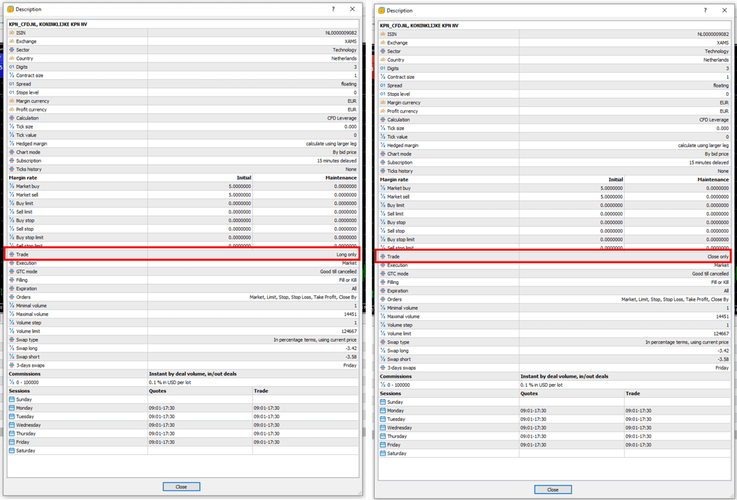Click ISIN row icon in left dialog
Viewport: 737px width, 500px height.
pos(12,33)
